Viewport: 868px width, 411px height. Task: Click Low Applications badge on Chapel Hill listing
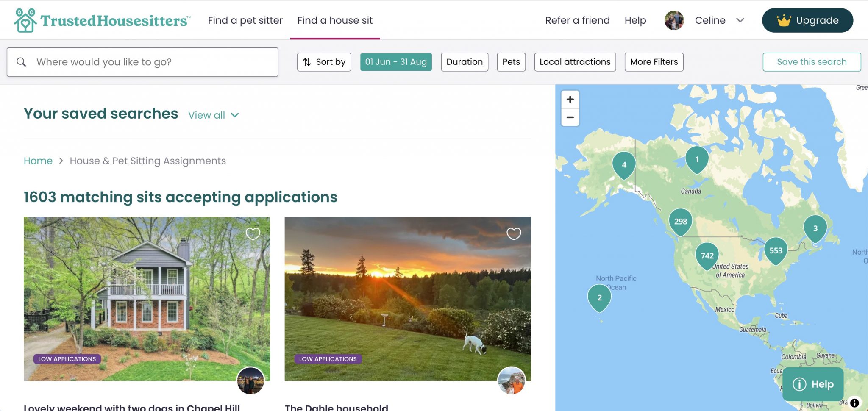[67, 359]
